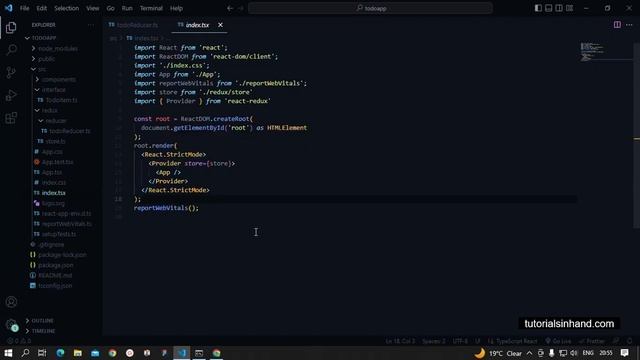This screenshot has height=360, width=640.
Task: Open the Manage gear icon
Action: pos(11,325)
